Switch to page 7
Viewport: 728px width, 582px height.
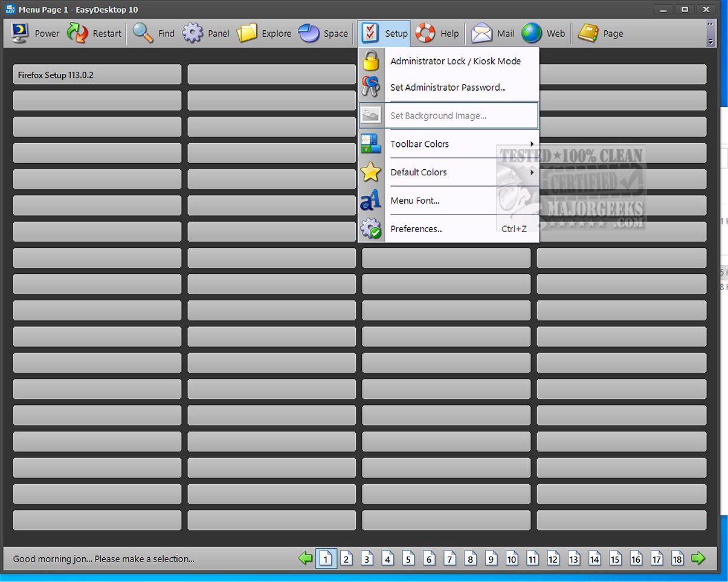(x=449, y=559)
